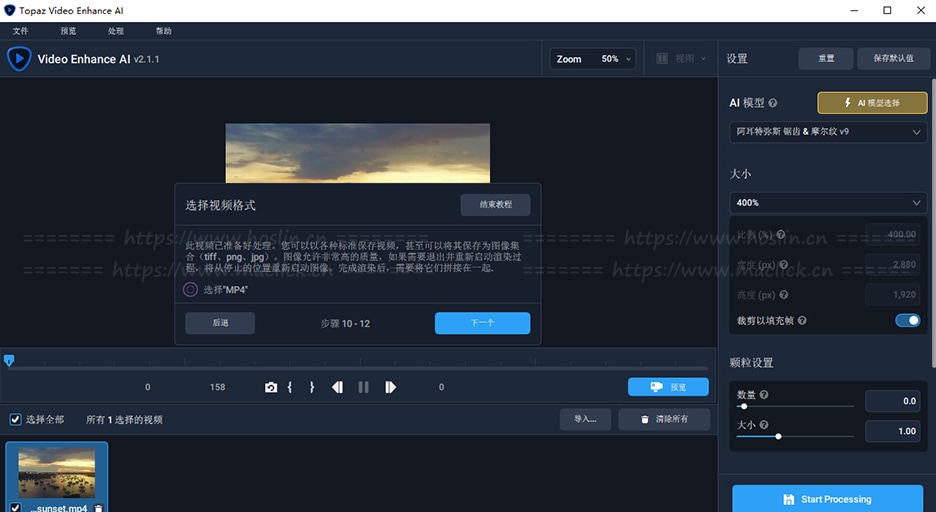The image size is (936, 512).
Task: Click the 保存默认值 button
Action: point(893,58)
